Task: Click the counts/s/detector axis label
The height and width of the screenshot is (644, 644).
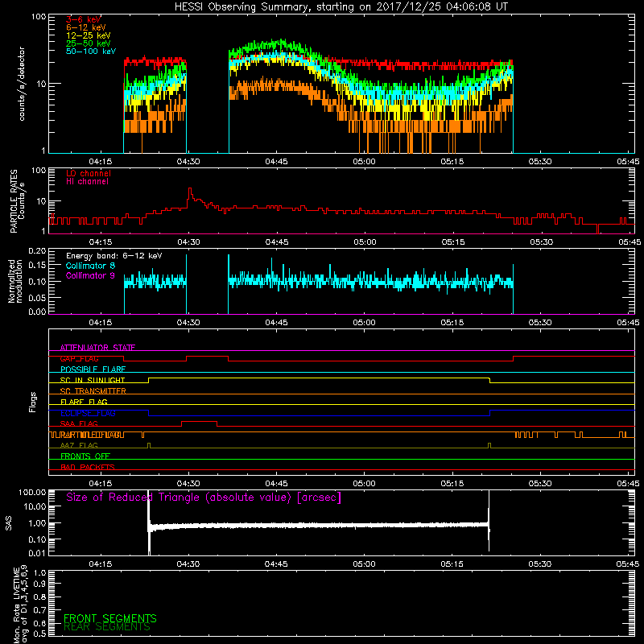Action: (22, 84)
